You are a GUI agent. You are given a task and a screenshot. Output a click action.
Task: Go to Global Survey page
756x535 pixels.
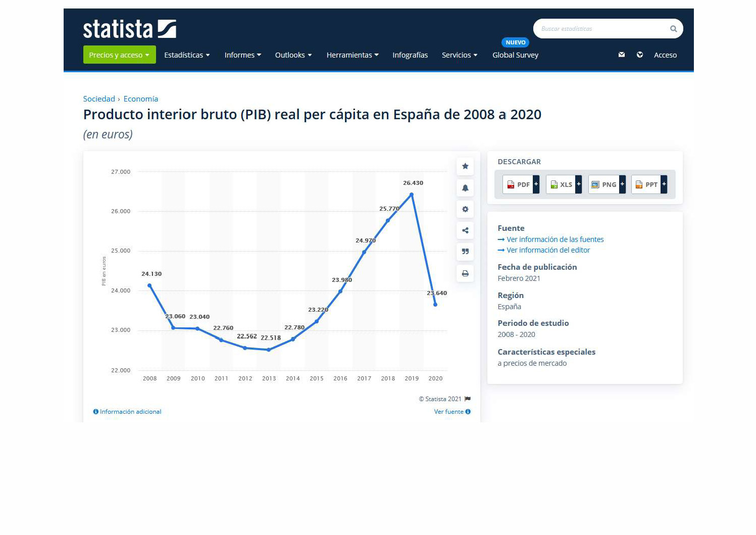click(x=515, y=55)
